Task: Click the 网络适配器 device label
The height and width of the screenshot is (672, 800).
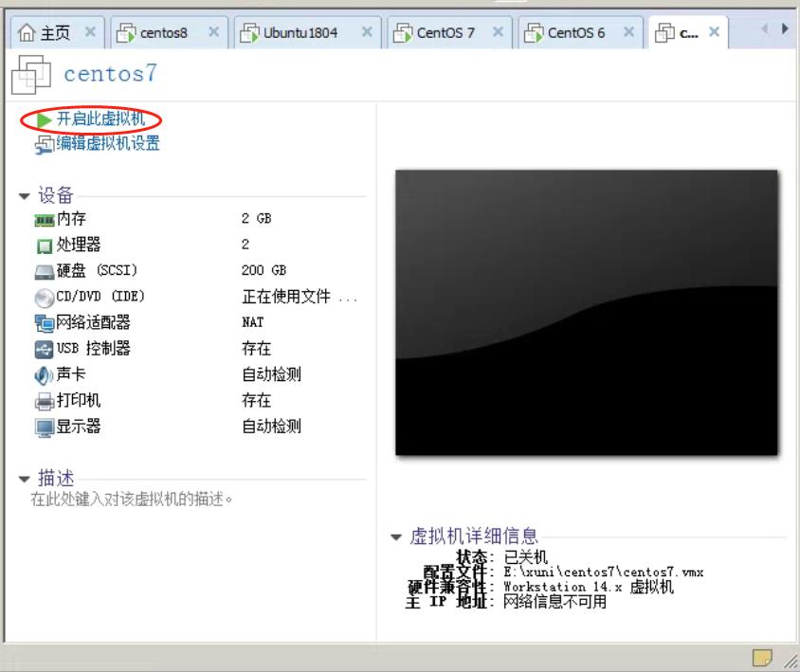Action: pyautogui.click(x=94, y=322)
